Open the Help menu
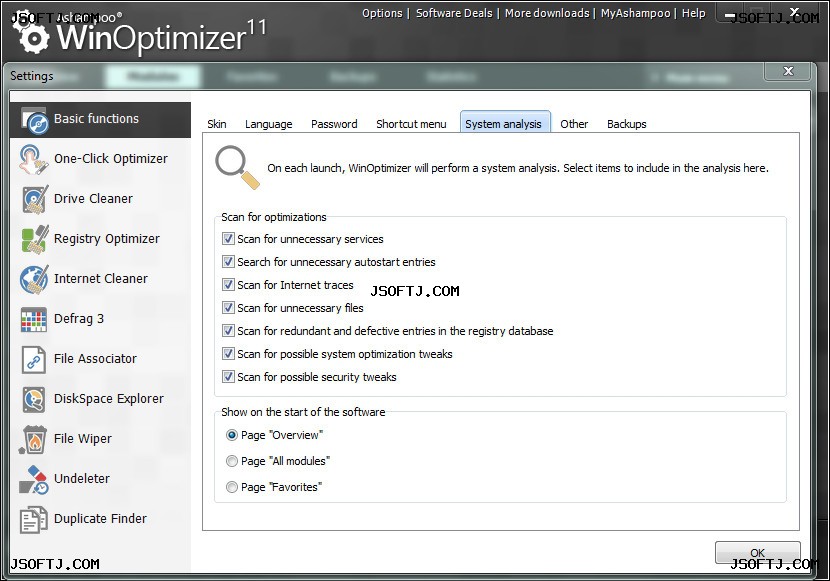Viewport: 830px width, 581px height. point(693,13)
